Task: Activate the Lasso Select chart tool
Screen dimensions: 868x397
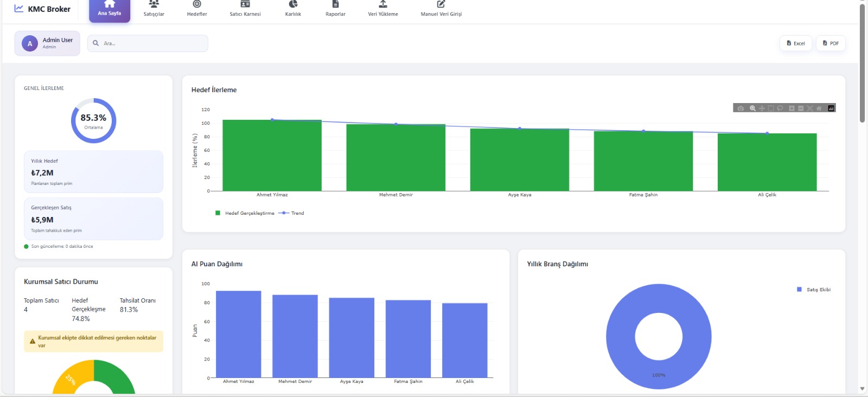Action: [x=780, y=108]
